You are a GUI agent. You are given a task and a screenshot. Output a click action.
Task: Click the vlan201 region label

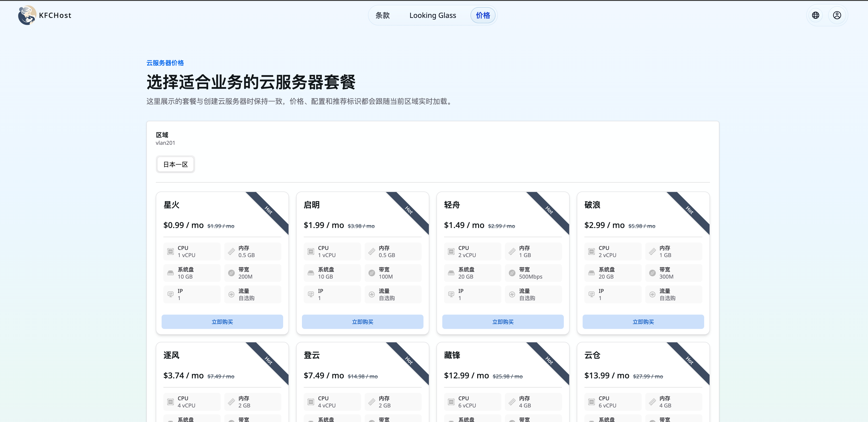[x=165, y=143]
